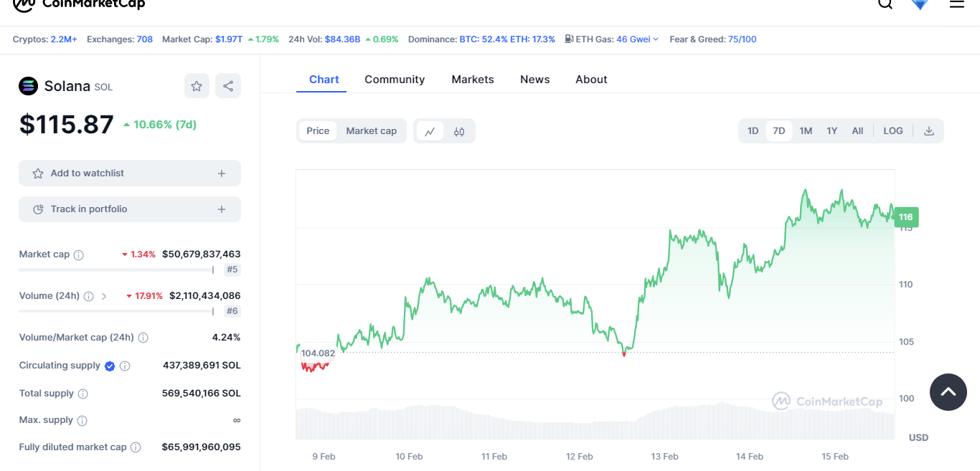Click 13 Feb on the date axis
This screenshot has width=980, height=471.
pyautogui.click(x=664, y=457)
